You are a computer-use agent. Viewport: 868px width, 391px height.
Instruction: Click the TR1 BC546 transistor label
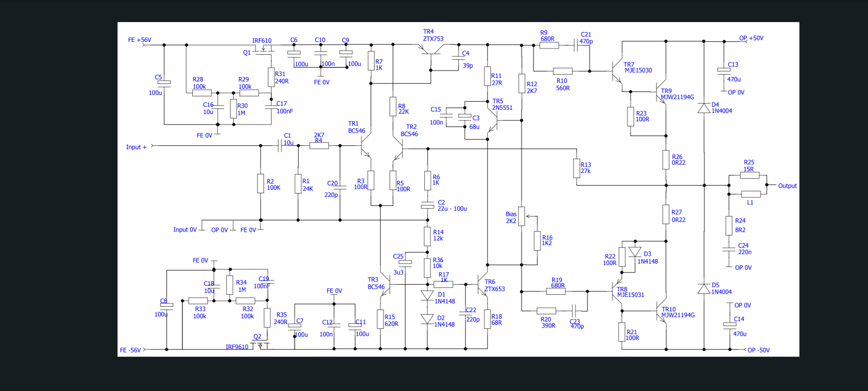(356, 127)
